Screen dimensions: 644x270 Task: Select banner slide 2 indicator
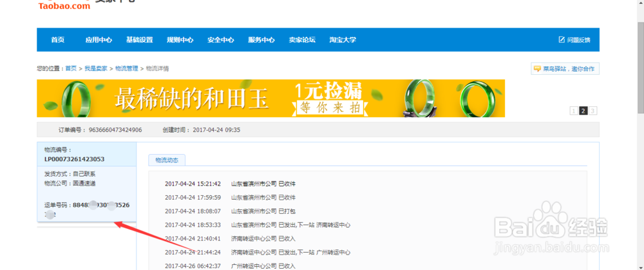point(583,111)
